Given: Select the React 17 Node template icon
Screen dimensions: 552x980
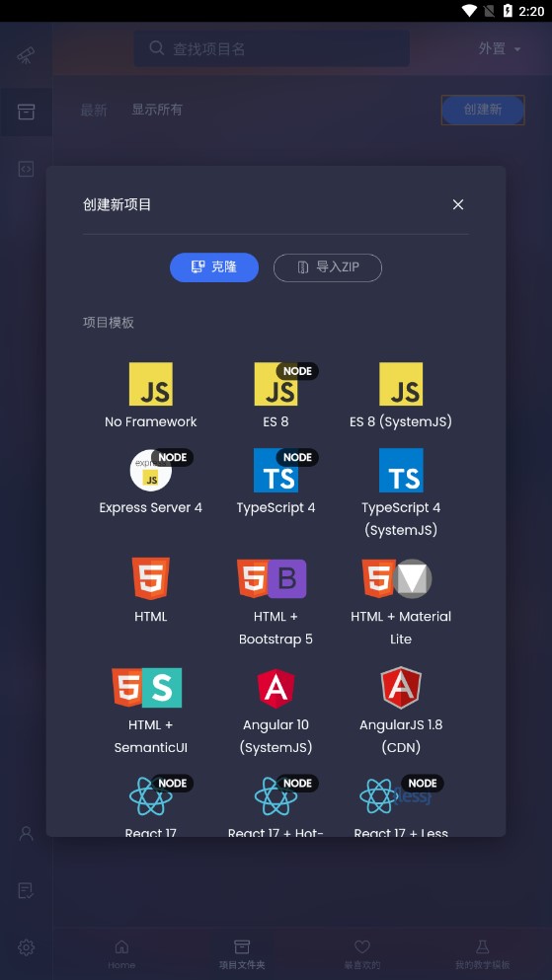Looking at the screenshot, I should 151,796.
